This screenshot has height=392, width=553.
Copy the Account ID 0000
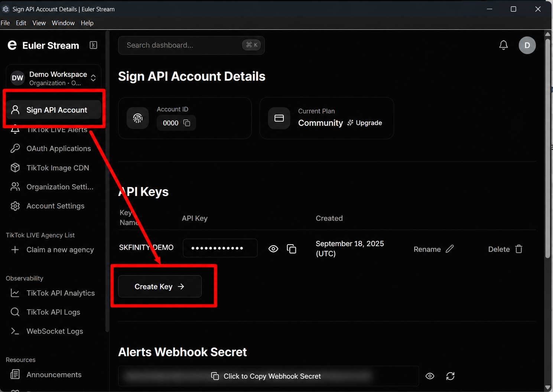pos(187,123)
